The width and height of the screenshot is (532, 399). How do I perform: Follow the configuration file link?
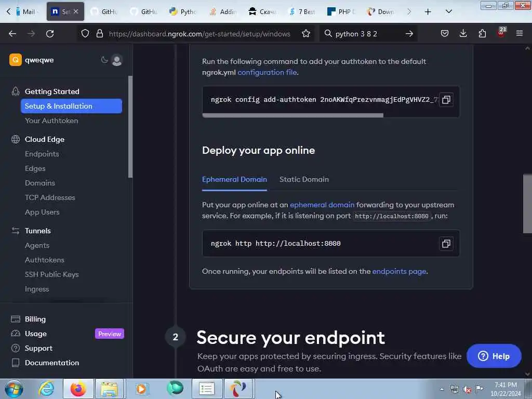coord(267,72)
